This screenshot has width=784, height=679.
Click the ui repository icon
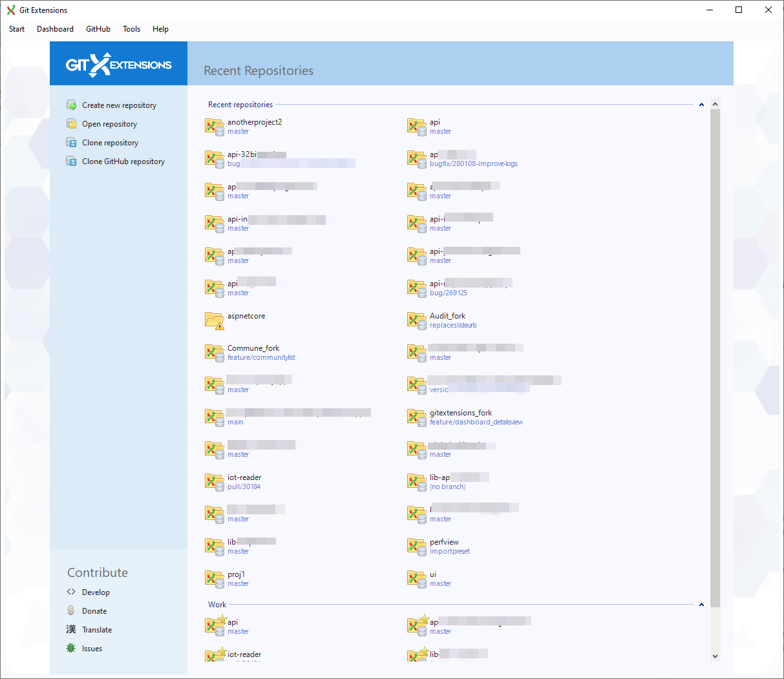coord(417,578)
